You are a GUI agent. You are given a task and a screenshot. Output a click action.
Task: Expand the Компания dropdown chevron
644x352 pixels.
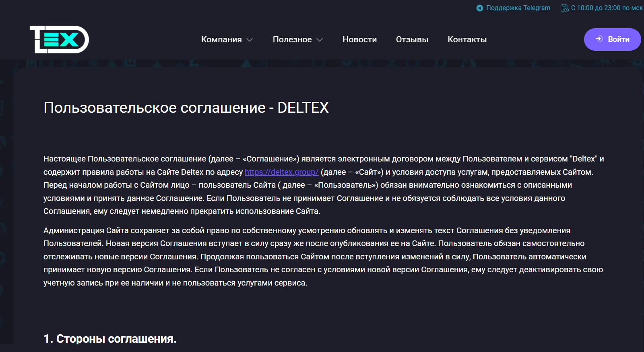point(250,40)
